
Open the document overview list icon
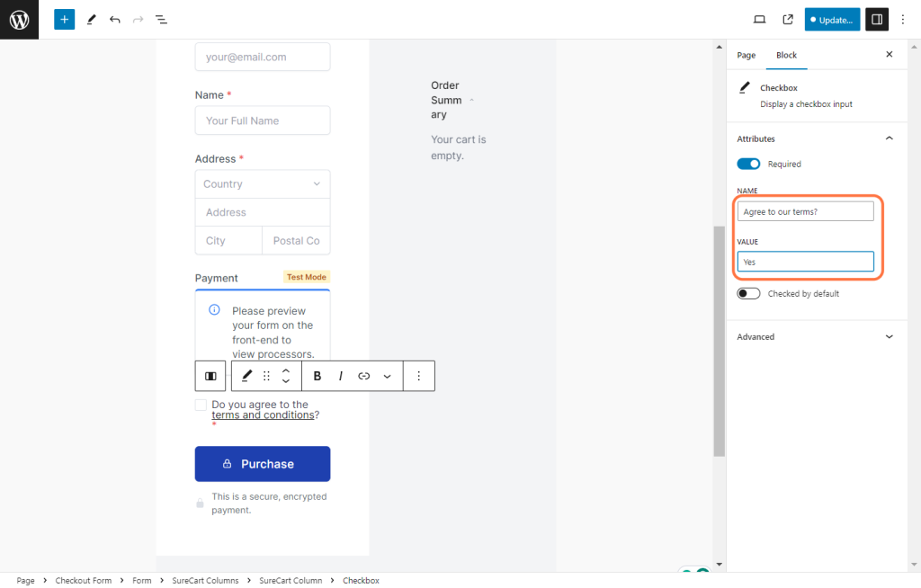[161, 19]
